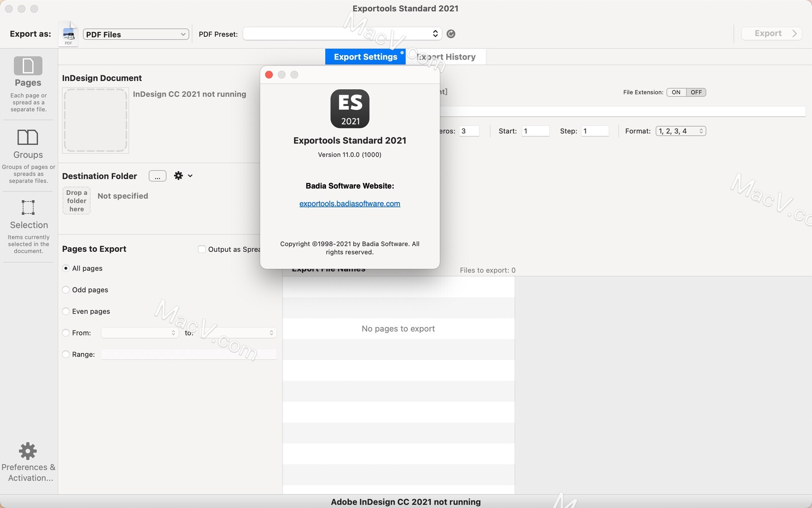Open the numbering Format dropdown
The width and height of the screenshot is (812, 508).
[680, 131]
